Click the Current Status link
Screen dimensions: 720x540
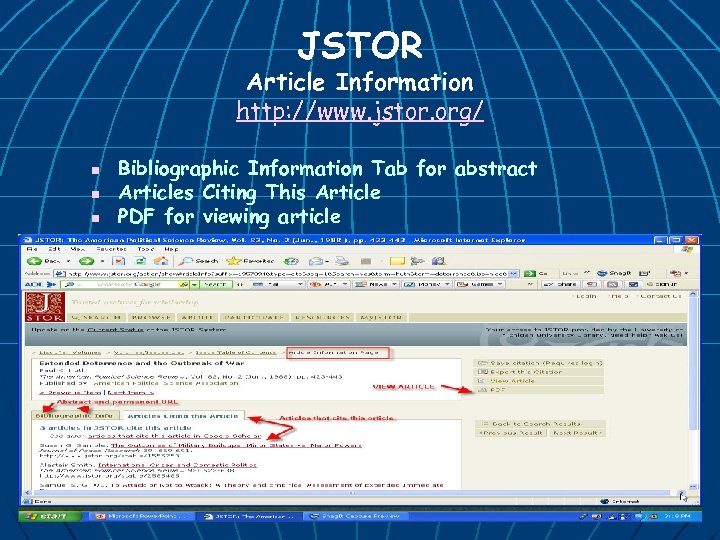click(115, 330)
